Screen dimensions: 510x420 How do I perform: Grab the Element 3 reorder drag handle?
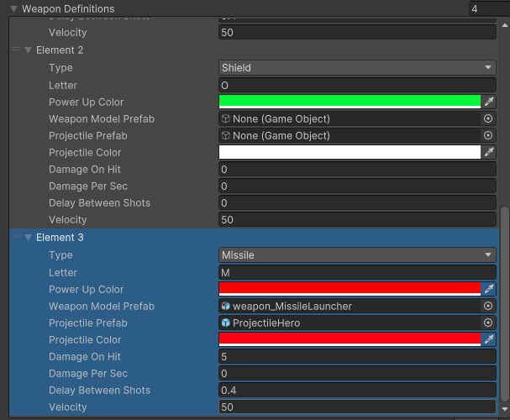(15, 238)
